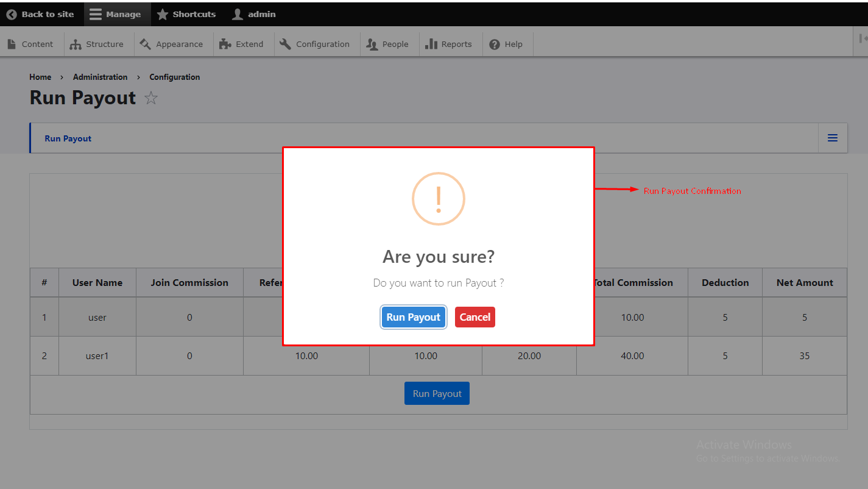Click the Home breadcrumb link
This screenshot has height=489, width=868.
click(x=40, y=77)
